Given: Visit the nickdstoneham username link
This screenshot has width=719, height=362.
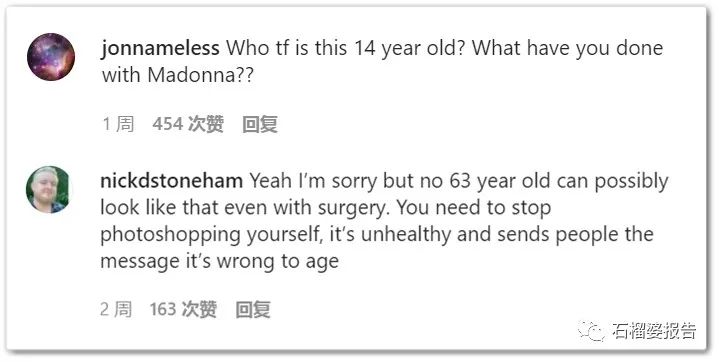Looking at the screenshot, I should tap(171, 181).
